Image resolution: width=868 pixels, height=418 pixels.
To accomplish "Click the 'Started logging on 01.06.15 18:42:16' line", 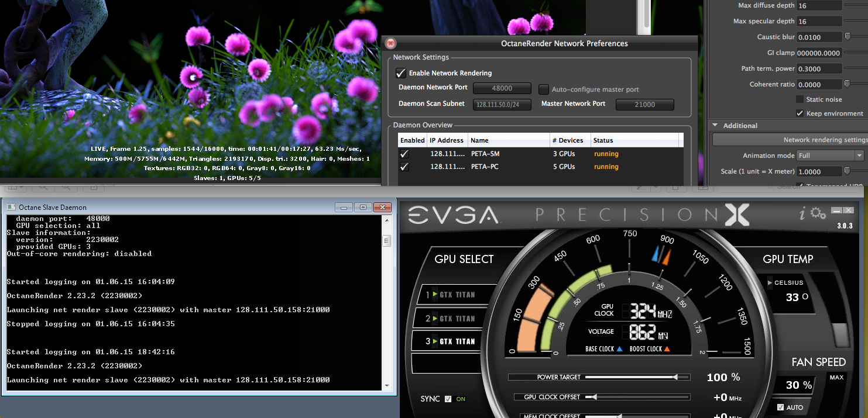I will 91,352.
